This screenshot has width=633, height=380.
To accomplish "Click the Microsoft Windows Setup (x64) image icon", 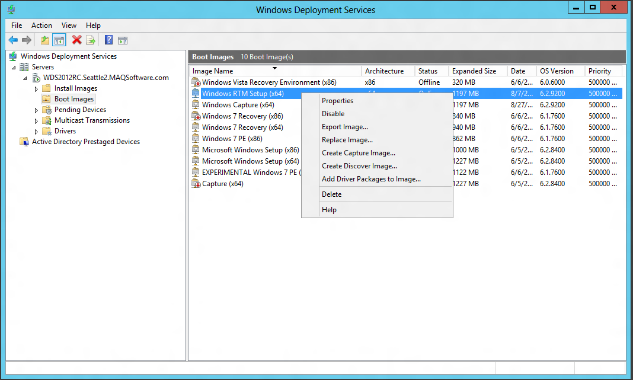I will pos(196,161).
